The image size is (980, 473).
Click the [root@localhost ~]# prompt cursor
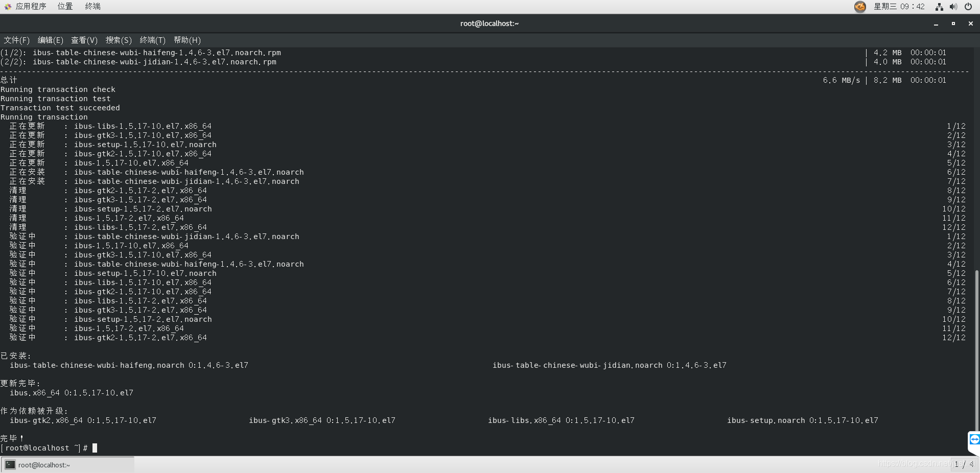click(95, 448)
